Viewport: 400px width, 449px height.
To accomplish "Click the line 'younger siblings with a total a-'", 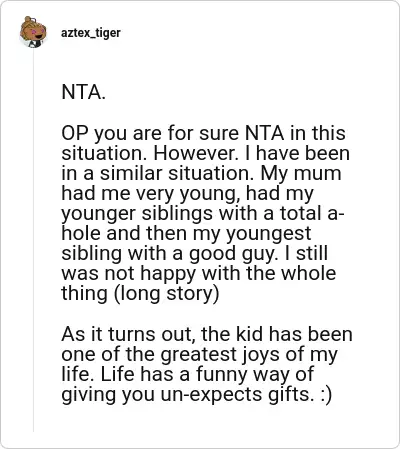I will coord(203,214).
